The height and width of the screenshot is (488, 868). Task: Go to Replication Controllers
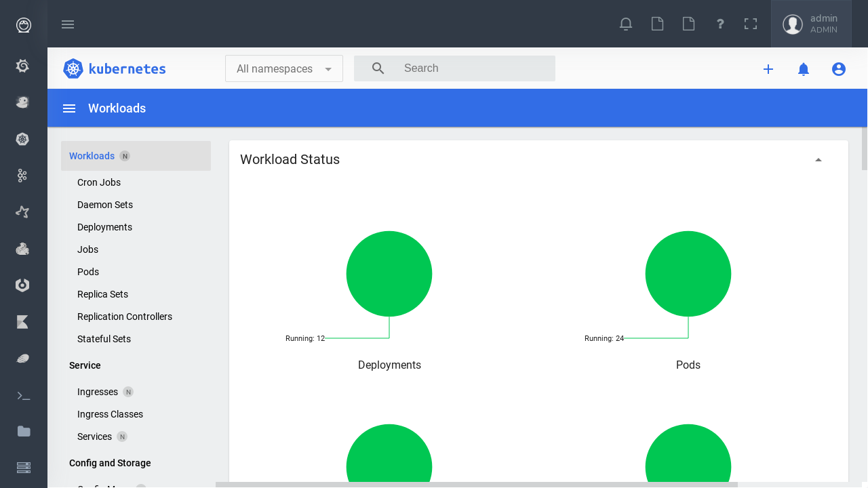tap(125, 317)
